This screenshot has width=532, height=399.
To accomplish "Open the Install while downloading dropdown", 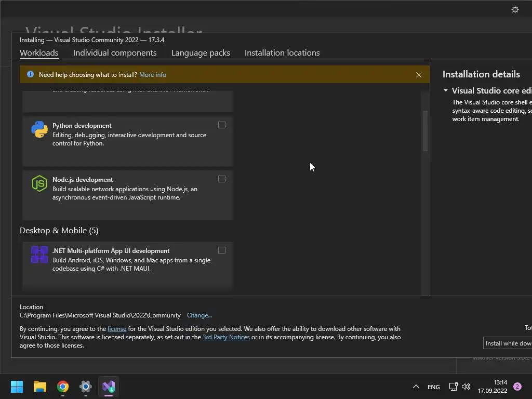I will click(x=508, y=343).
